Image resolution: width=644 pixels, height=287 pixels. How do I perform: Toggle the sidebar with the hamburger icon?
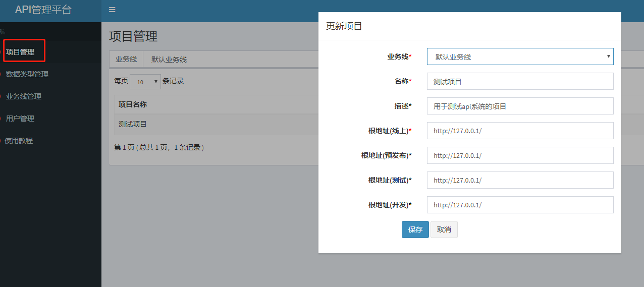pos(112,10)
